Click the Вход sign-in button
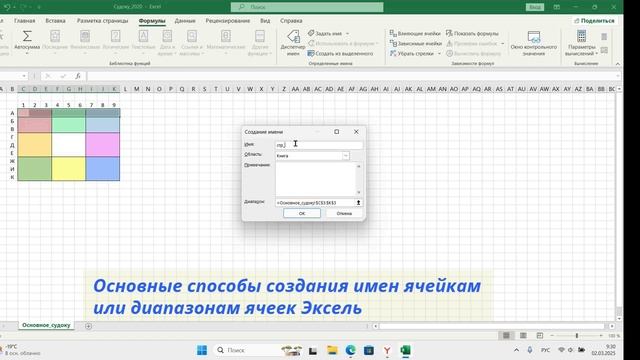 tap(535, 7)
